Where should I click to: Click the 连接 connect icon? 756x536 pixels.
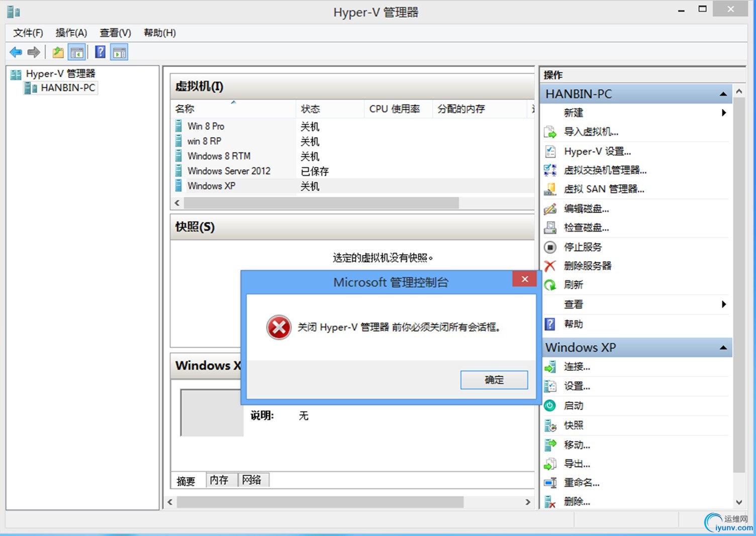coord(550,367)
